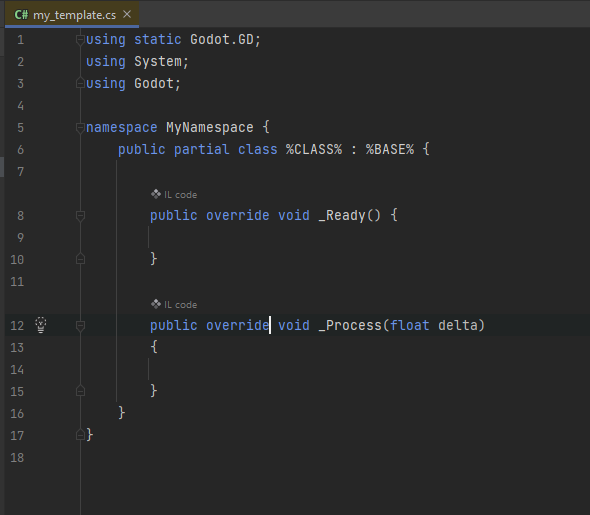Click fold end marker at line 15
Image resolution: width=590 pixels, height=515 pixels.
[80, 391]
